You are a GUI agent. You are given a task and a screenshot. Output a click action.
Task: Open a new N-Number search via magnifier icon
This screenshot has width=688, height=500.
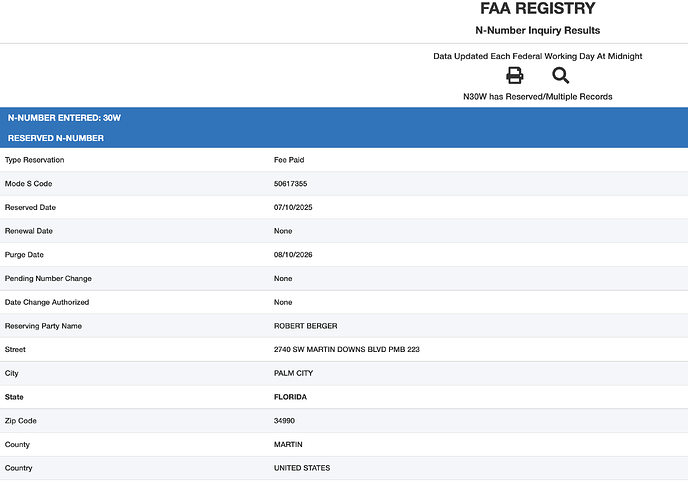point(560,75)
